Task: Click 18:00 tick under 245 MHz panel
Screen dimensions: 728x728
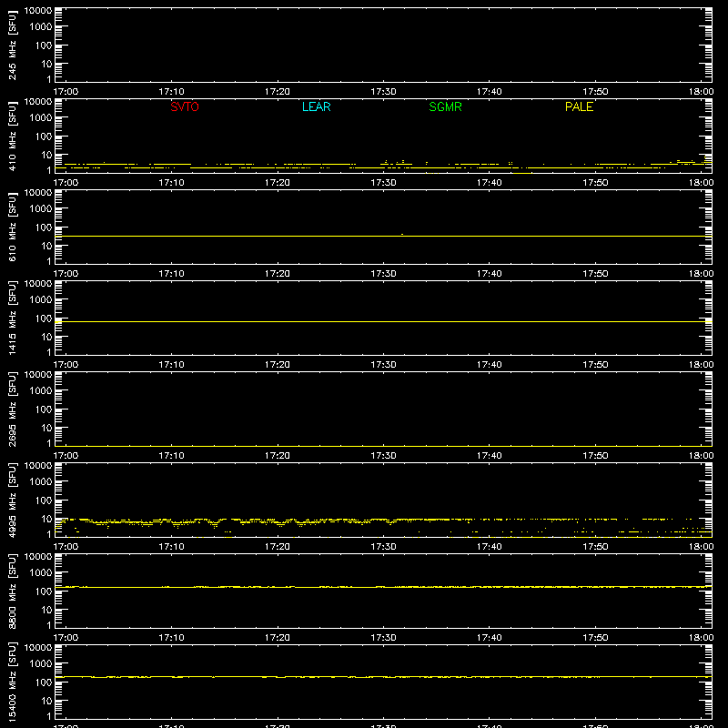Action: click(x=701, y=92)
